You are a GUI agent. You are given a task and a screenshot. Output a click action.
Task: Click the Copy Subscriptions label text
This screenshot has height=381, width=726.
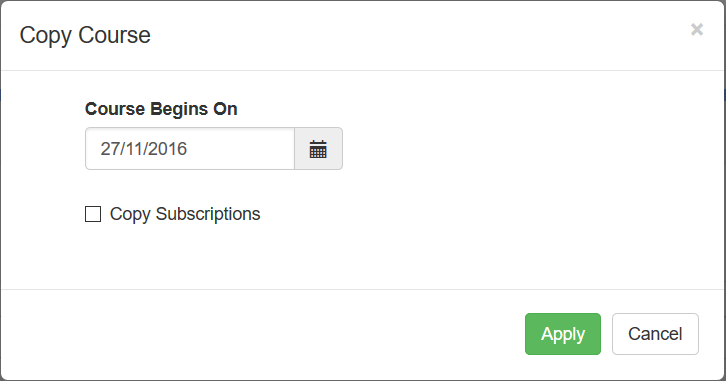pyautogui.click(x=185, y=214)
